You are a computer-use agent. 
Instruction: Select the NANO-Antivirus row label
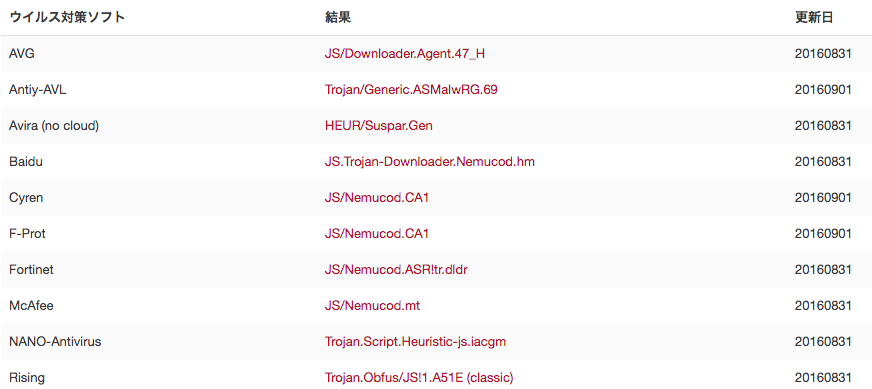[x=55, y=342]
